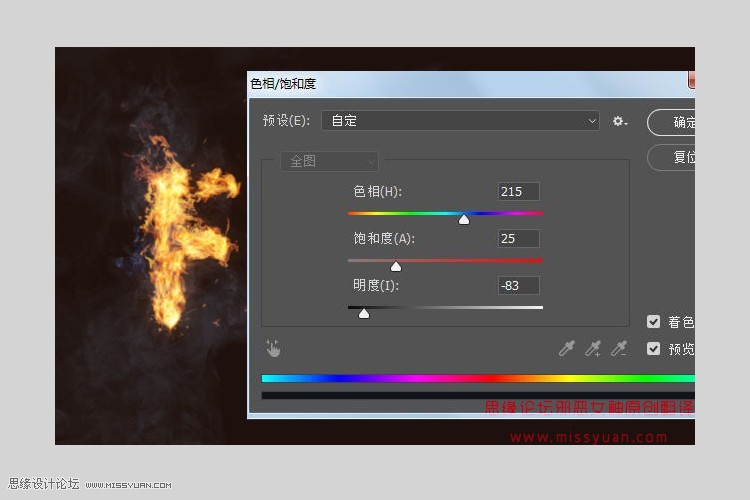Click the 确定 confirm button
Screen dimensions: 750x500
pyautogui.click(x=672, y=122)
